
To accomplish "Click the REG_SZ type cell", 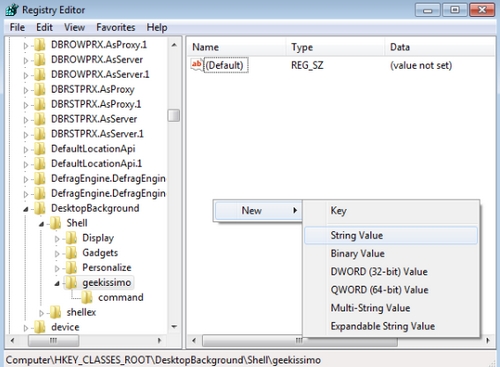I will pyautogui.click(x=307, y=65).
